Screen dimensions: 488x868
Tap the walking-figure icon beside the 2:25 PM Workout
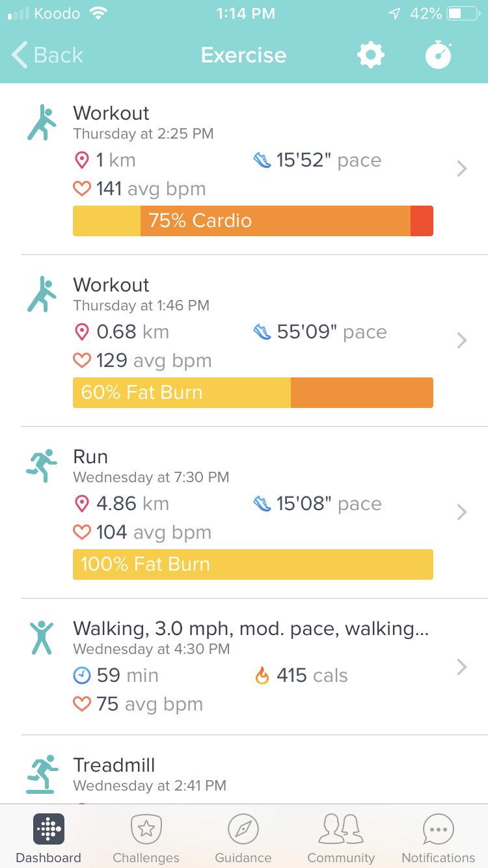[40, 121]
